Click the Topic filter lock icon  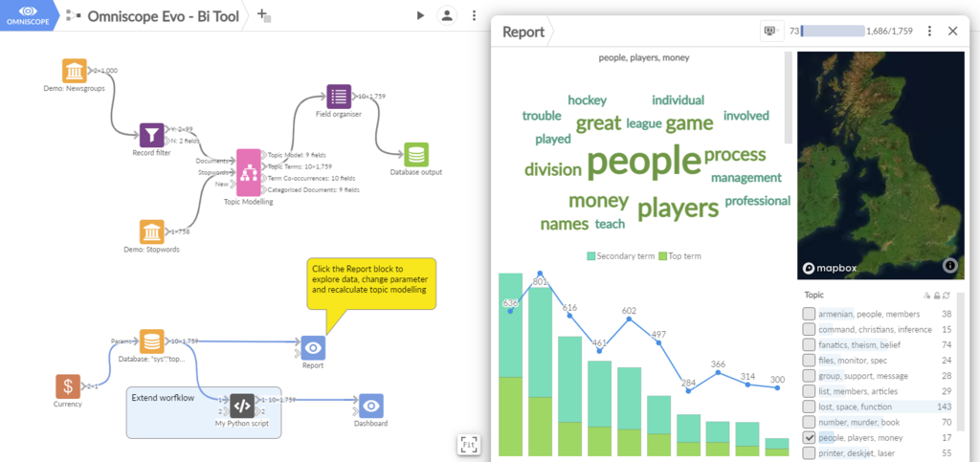pyautogui.click(x=936, y=296)
